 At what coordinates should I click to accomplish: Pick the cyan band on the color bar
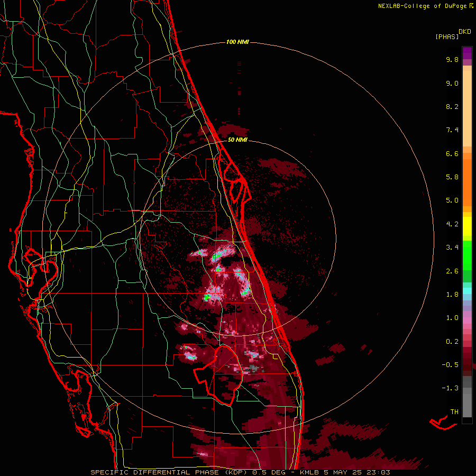[467, 291]
